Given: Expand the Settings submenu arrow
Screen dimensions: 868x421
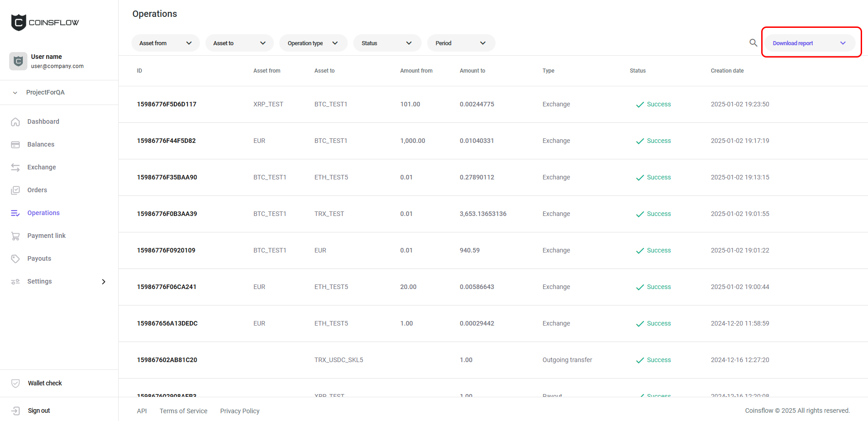Looking at the screenshot, I should 104,282.
